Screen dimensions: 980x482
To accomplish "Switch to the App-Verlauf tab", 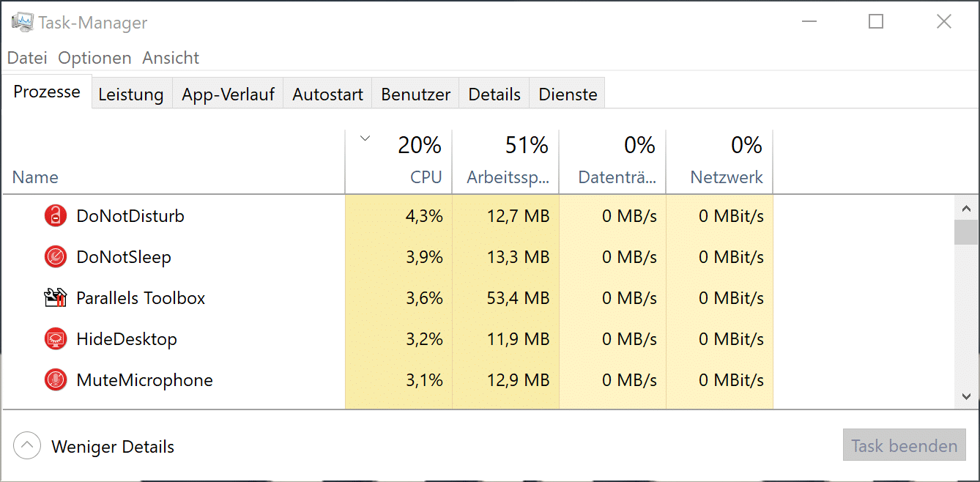I will click(x=228, y=94).
